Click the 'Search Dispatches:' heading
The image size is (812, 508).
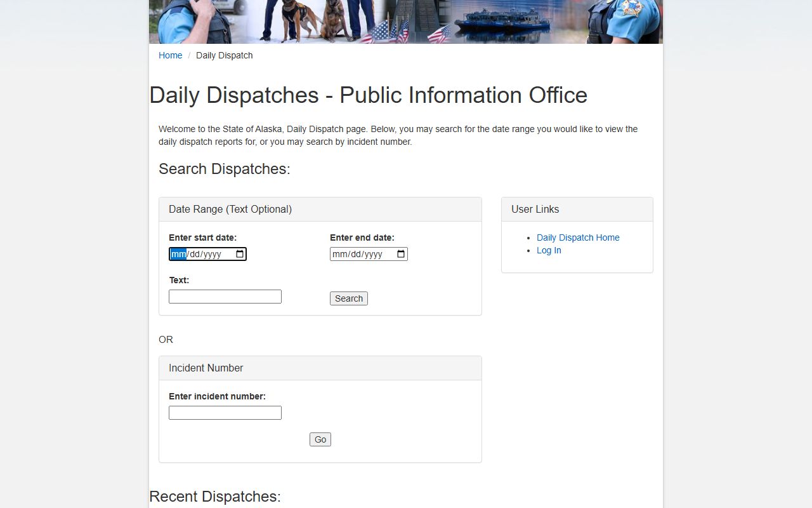[225, 169]
